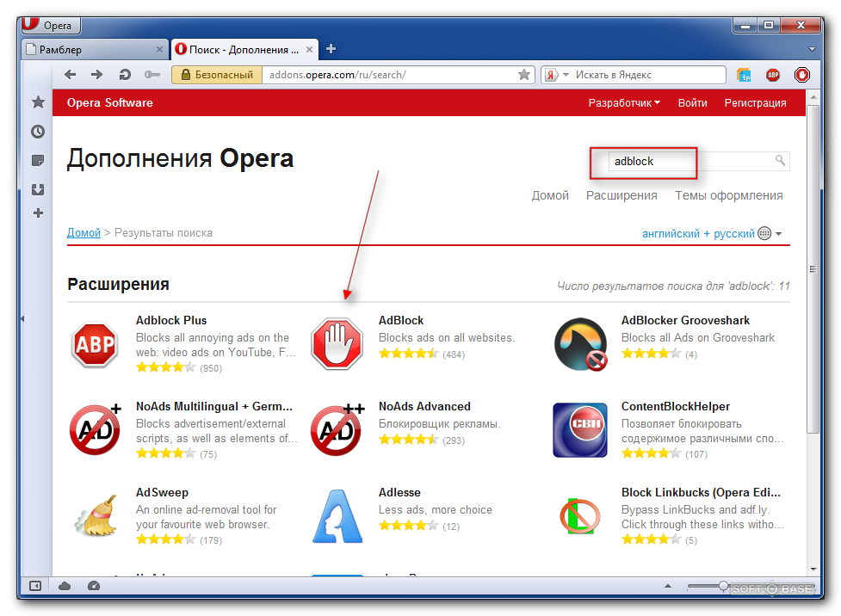Image resolution: width=841 pixels, height=616 pixels.
Task: Open the Расширения navigation item
Action: (621, 195)
